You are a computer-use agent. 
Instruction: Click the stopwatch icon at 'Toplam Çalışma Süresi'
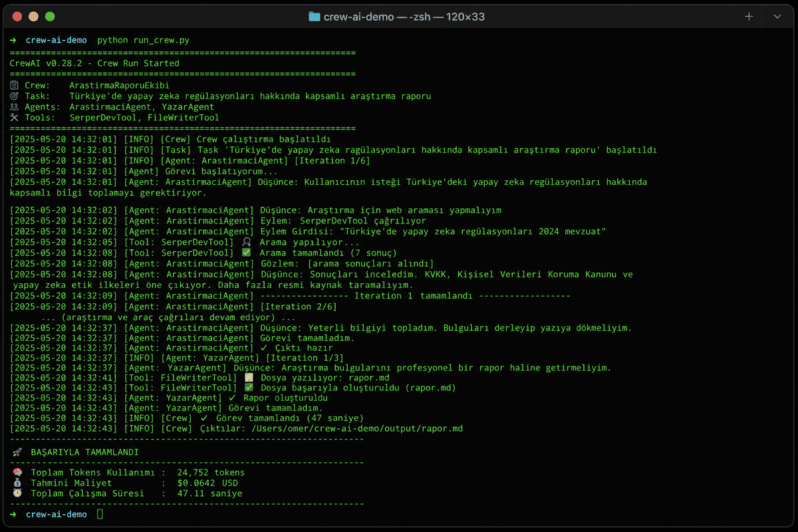17,494
